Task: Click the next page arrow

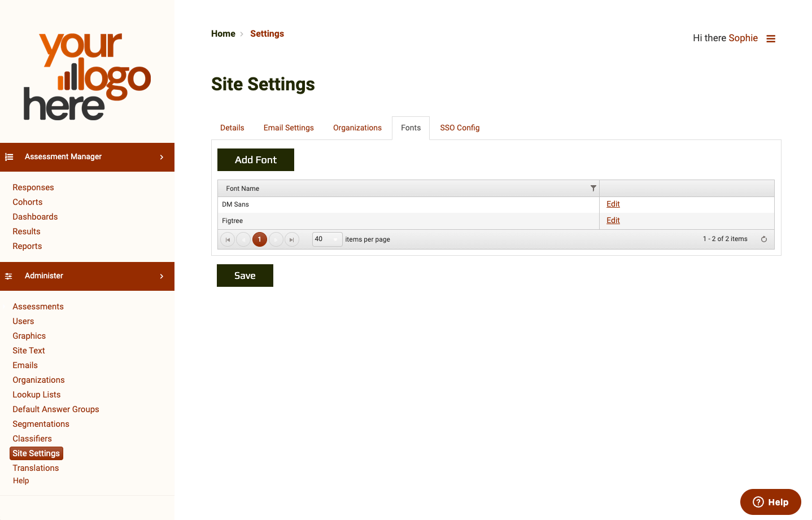Action: click(x=276, y=239)
